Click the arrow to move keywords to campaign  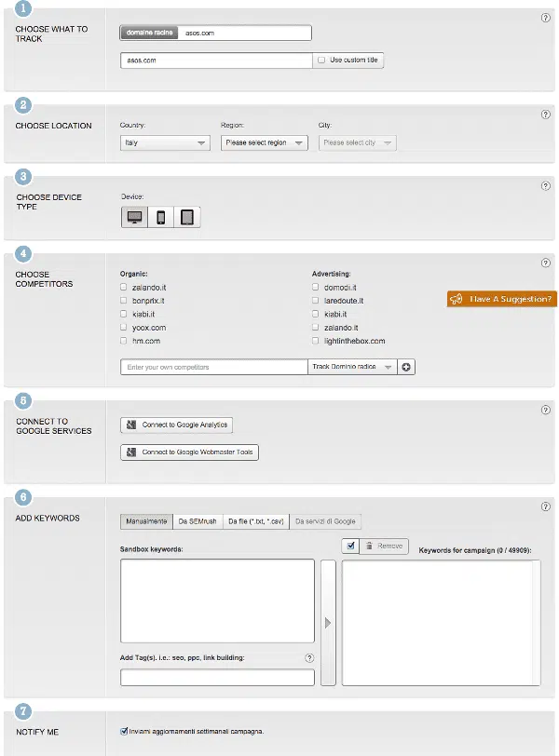328,623
